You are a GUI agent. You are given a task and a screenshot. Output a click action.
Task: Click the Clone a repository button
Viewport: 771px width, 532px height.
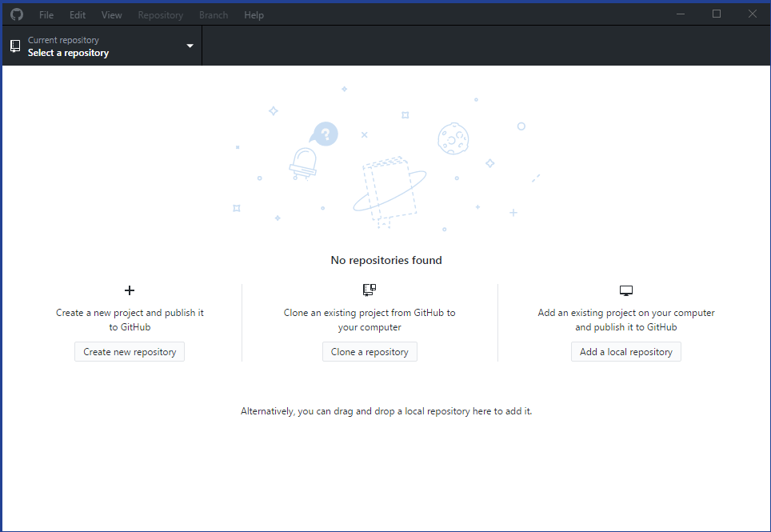click(370, 352)
